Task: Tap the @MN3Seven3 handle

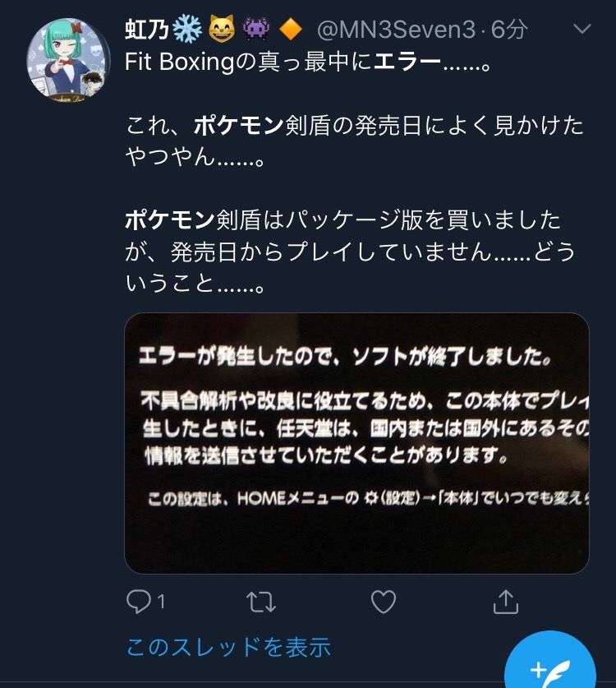Action: (396, 30)
